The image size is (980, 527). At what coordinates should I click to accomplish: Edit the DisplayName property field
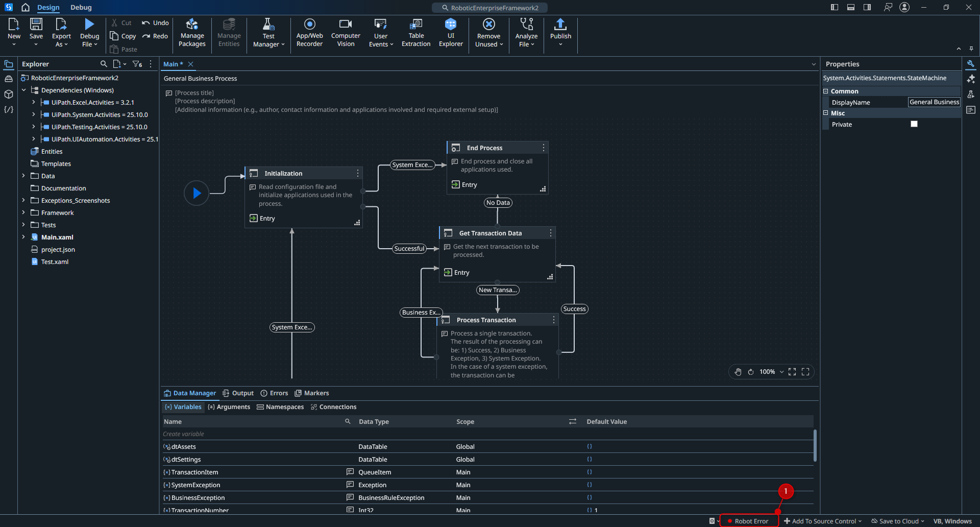934,102
